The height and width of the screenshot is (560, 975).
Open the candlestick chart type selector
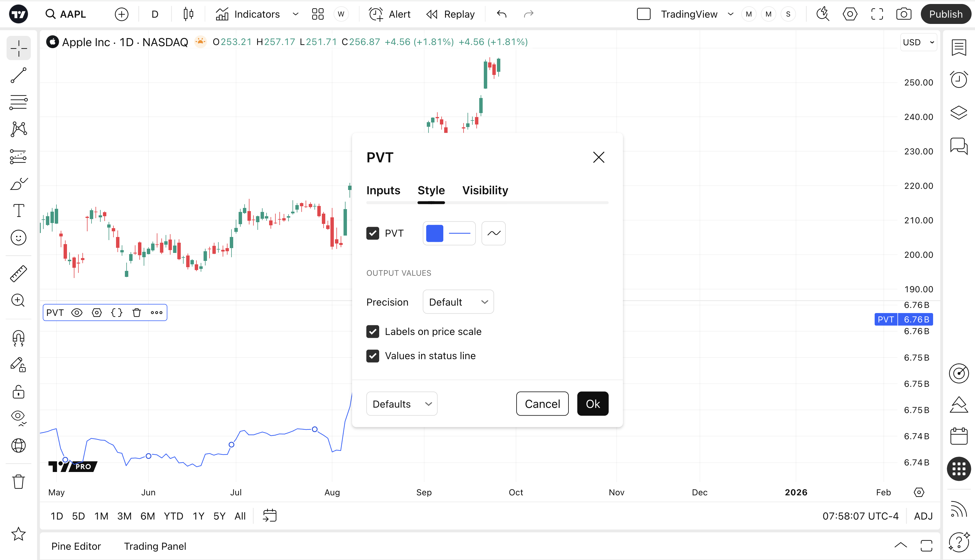click(x=188, y=14)
